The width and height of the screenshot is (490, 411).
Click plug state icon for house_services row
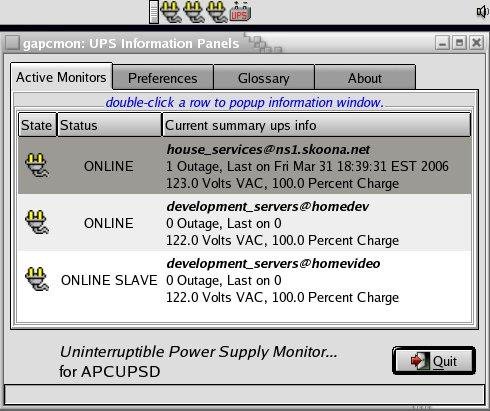coord(37,165)
